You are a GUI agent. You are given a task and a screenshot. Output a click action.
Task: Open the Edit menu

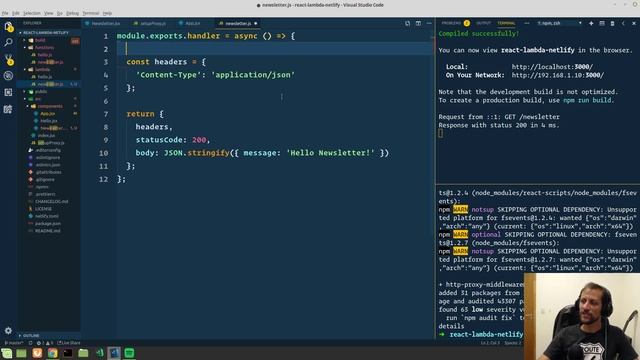[x=16, y=13]
